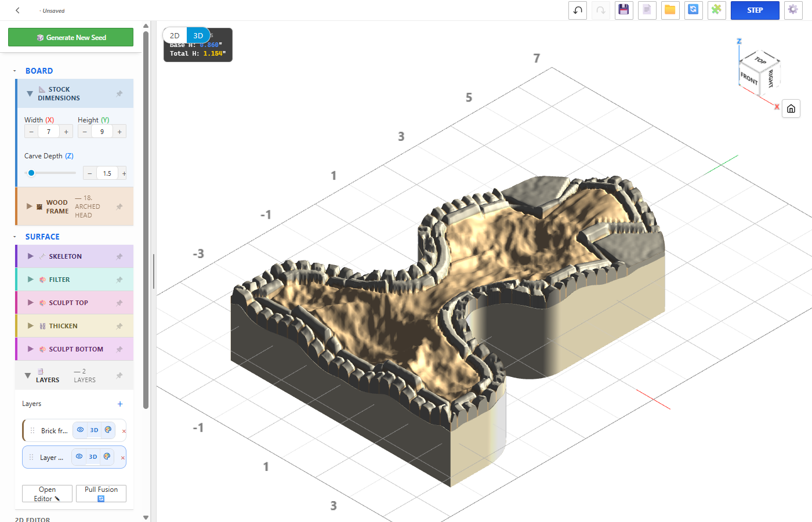Switch viewport to 3D mode
The width and height of the screenshot is (812, 522).
tap(198, 35)
